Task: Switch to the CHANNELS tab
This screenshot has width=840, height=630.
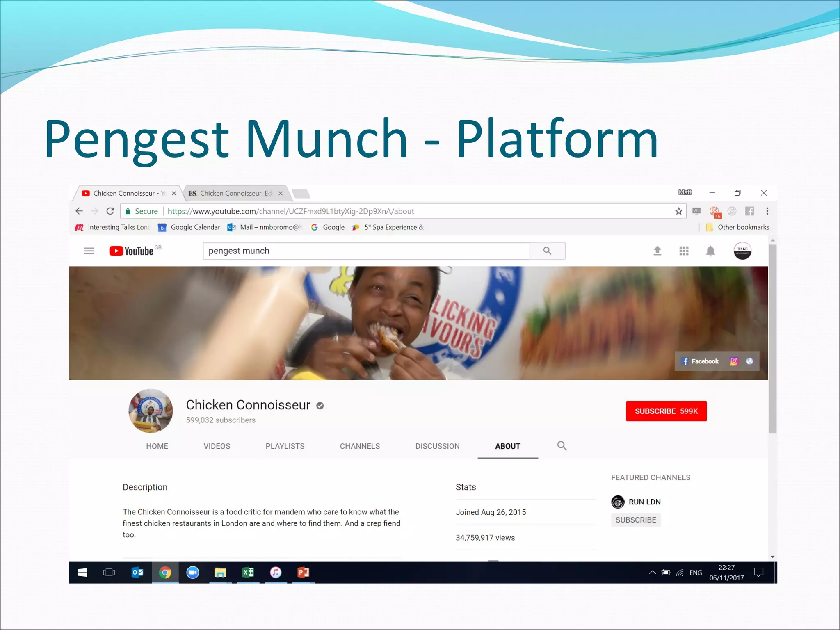Action: coord(360,446)
